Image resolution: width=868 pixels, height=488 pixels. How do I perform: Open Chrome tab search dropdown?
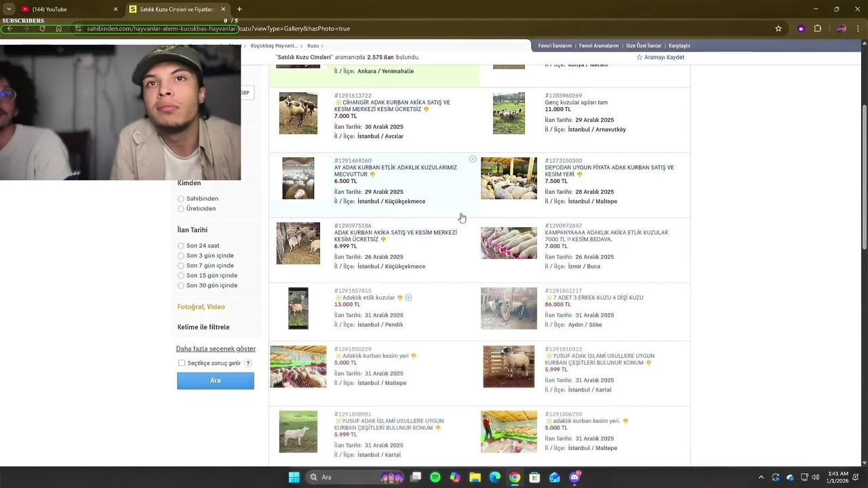tap(9, 9)
